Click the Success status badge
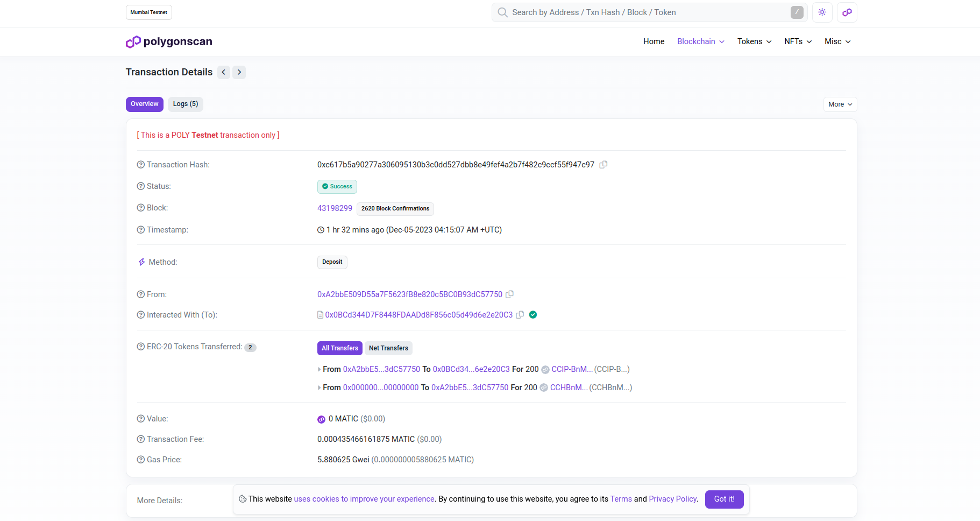Screen dimensions: 980x521 tap(337, 187)
